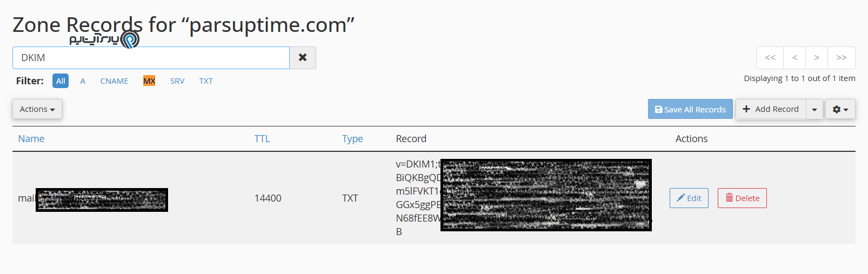Go to the first page with <<
The width and height of the screenshot is (868, 274).
click(770, 58)
